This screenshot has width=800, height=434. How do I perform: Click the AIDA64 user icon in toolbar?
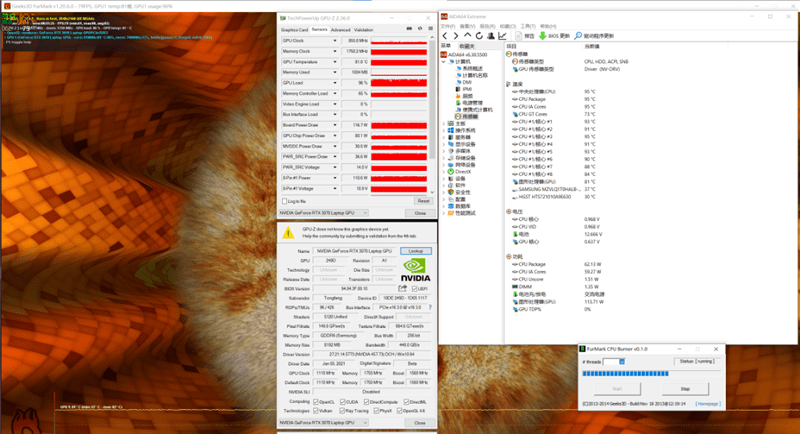pos(490,36)
